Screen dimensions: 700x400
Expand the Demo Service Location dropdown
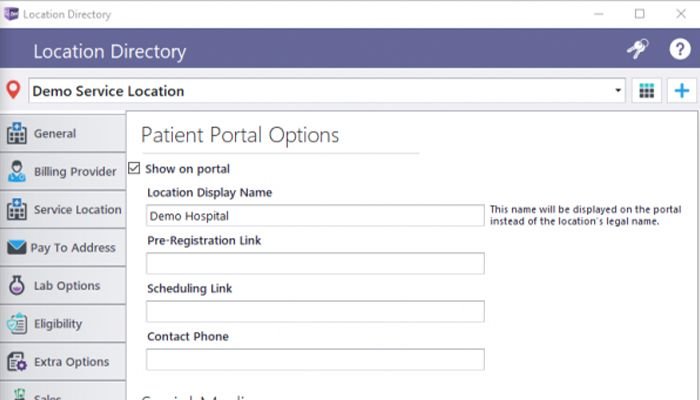coord(618,90)
